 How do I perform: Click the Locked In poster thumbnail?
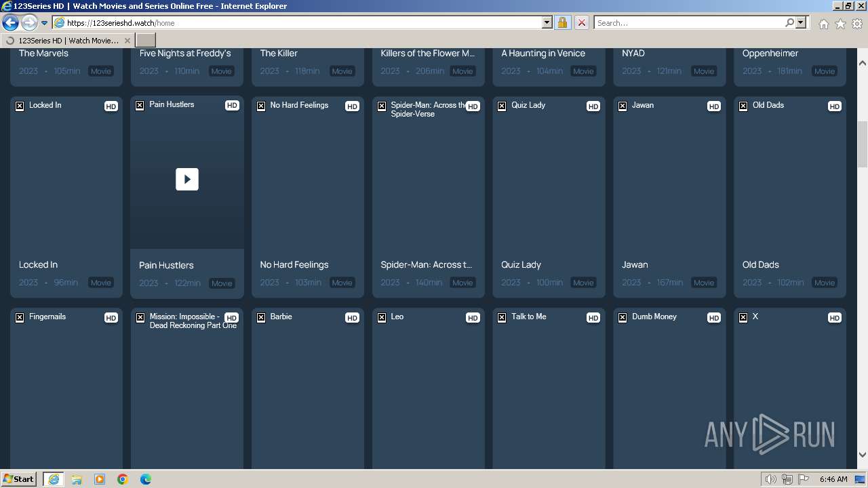click(66, 173)
